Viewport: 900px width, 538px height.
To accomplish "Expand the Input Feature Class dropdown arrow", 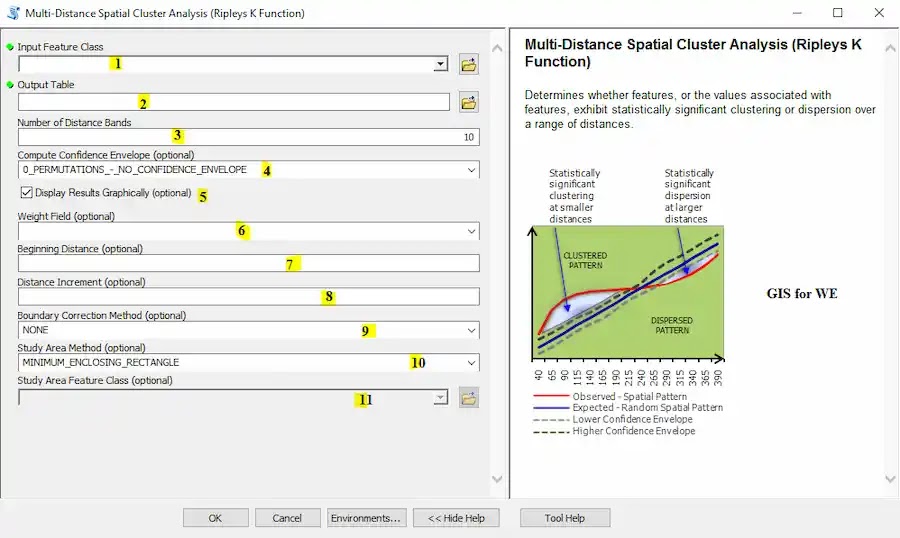I will tap(441, 64).
